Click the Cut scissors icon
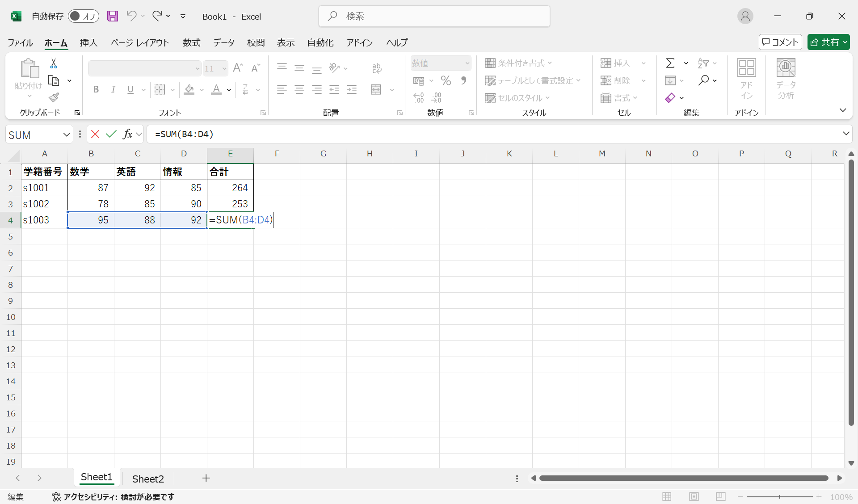Screen dimensions: 858x504 click(54, 63)
